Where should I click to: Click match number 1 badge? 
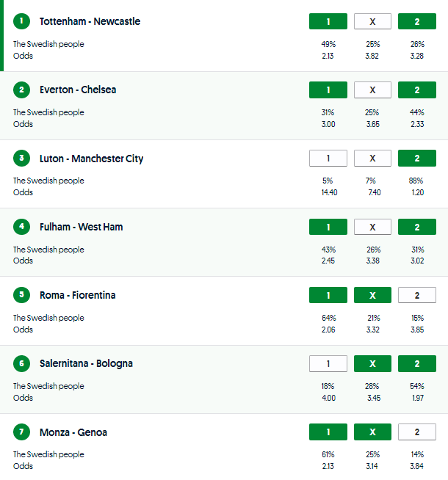click(22, 21)
